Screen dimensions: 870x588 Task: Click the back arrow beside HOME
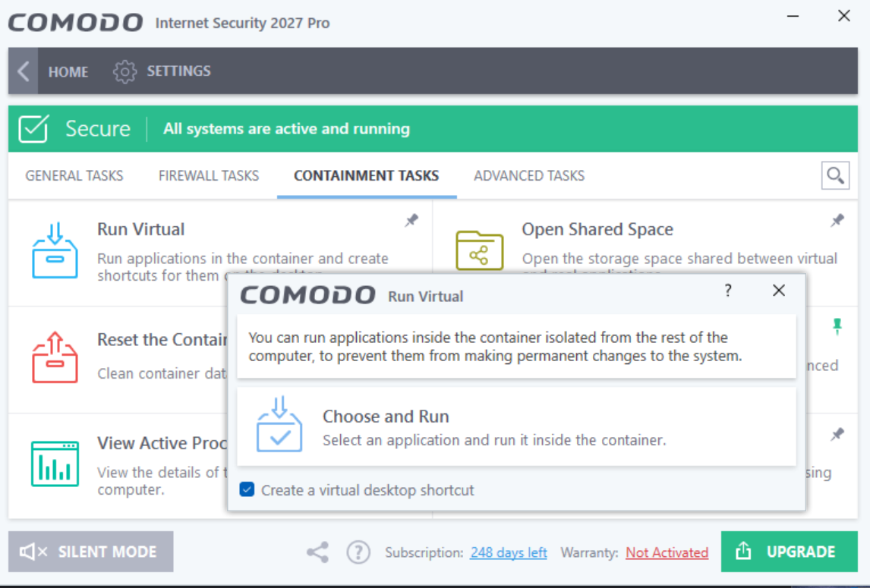(24, 71)
